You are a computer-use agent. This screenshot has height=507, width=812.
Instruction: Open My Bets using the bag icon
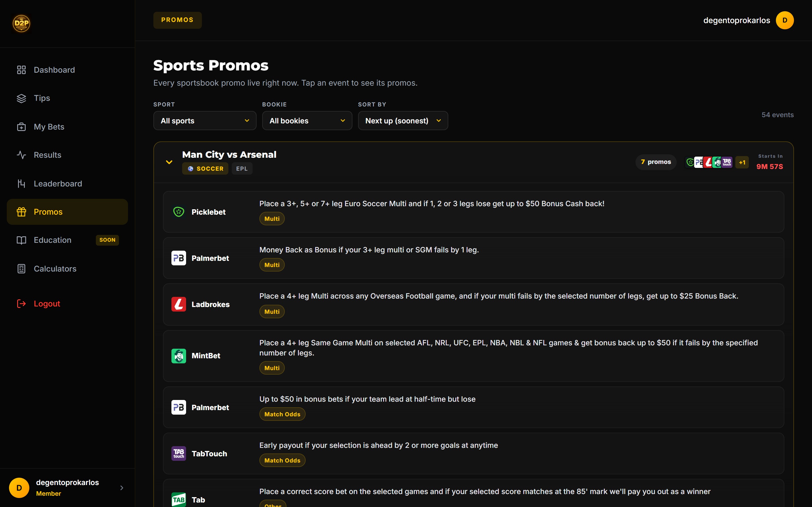coord(21,127)
